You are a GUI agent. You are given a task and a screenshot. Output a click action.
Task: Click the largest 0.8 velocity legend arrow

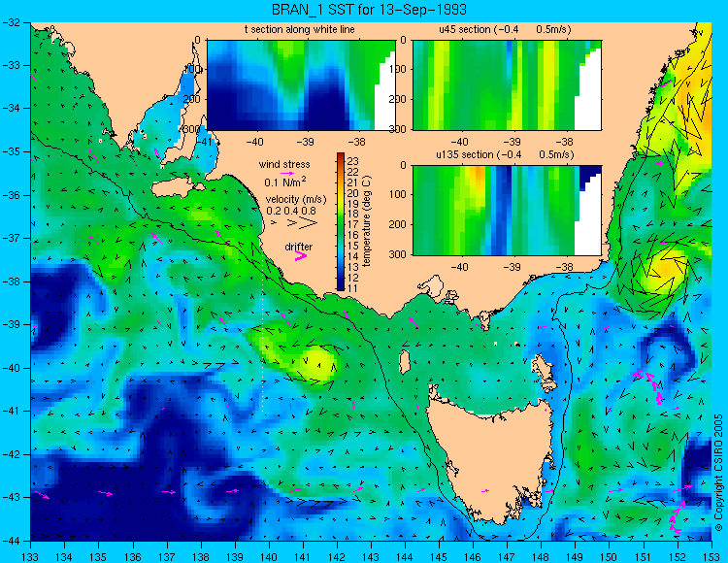(309, 223)
